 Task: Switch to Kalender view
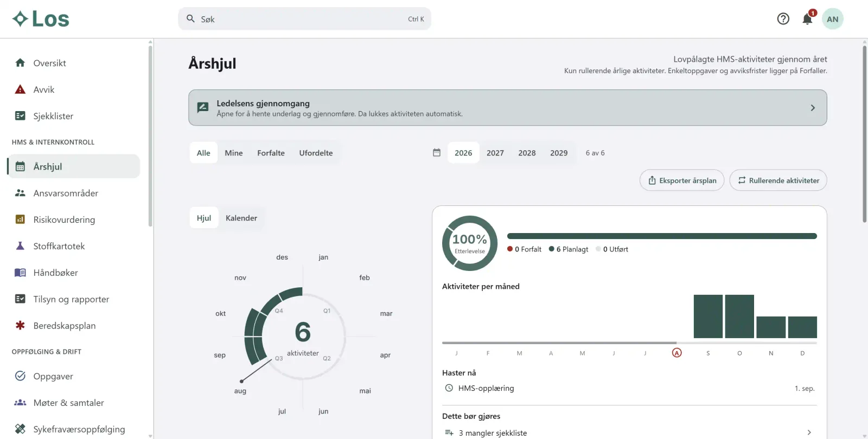[241, 218]
